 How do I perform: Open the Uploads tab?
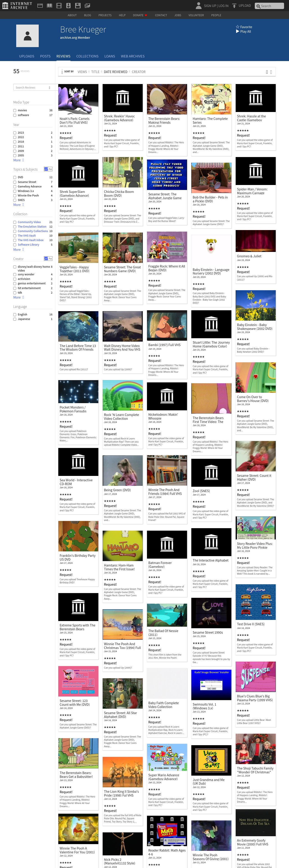[27, 56]
